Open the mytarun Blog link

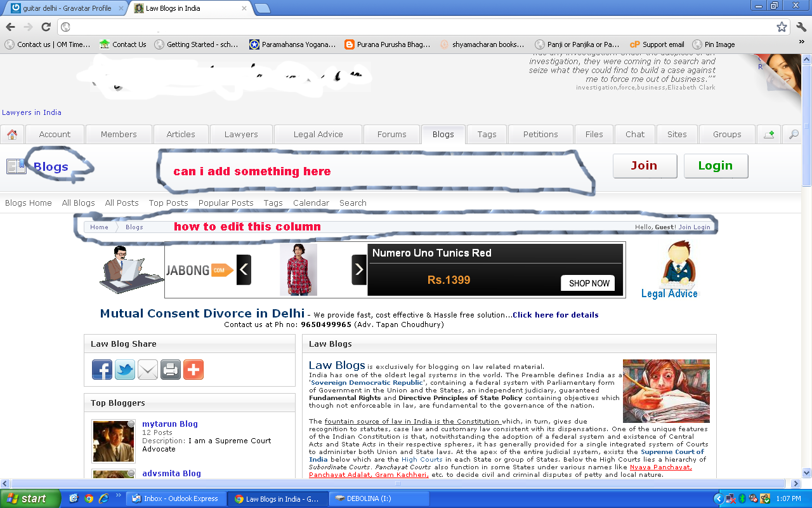(170, 424)
